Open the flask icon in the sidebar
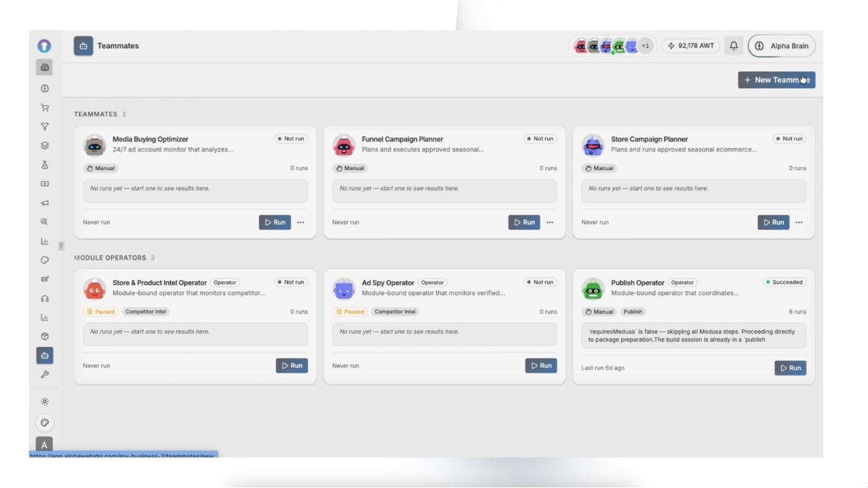 [45, 165]
